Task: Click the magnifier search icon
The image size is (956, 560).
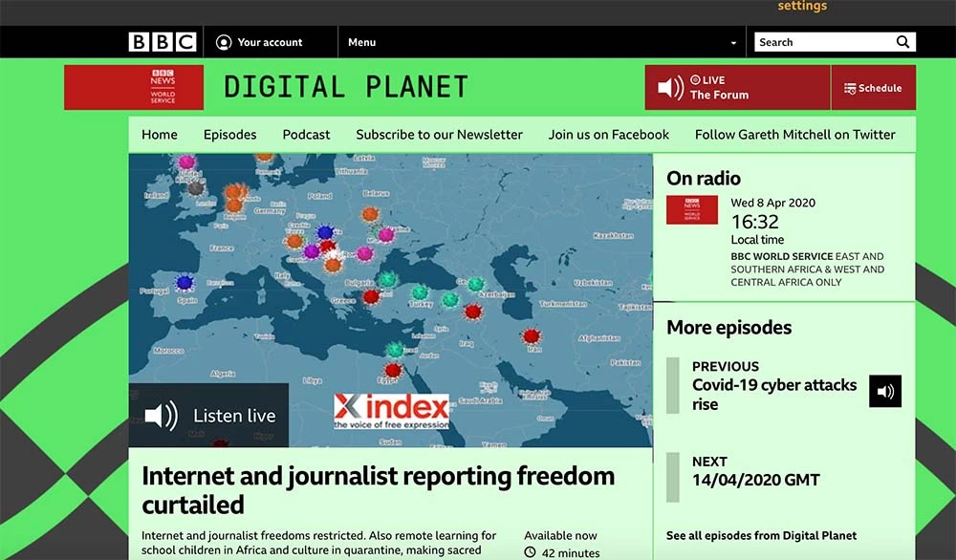Action: click(903, 42)
